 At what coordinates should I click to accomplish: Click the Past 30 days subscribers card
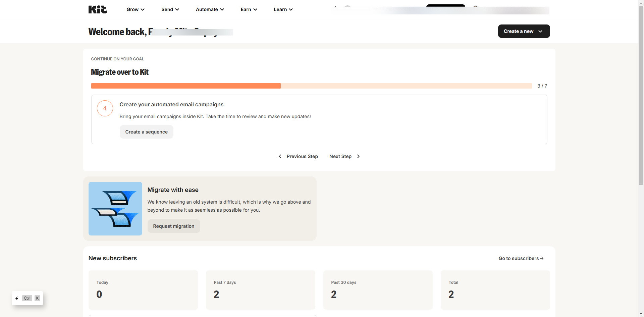point(378,290)
